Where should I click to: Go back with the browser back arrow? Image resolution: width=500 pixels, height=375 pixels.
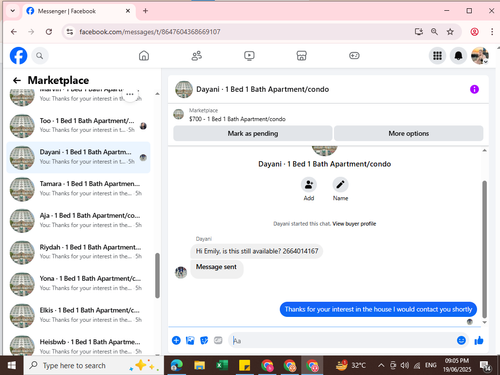tap(14, 32)
